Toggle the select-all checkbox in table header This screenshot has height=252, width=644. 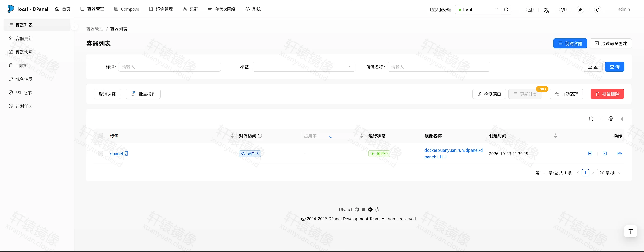coord(101,136)
